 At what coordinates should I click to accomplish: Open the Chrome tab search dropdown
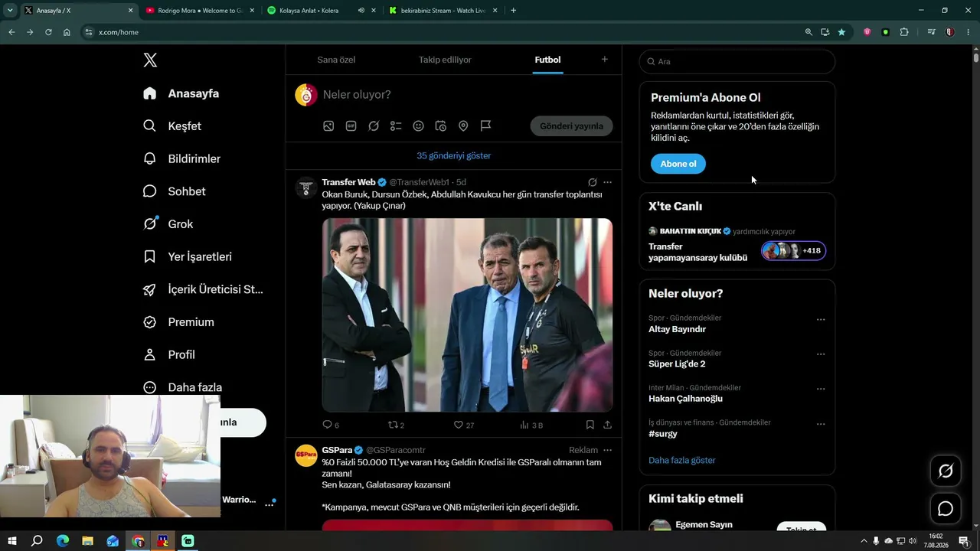pos(10,11)
